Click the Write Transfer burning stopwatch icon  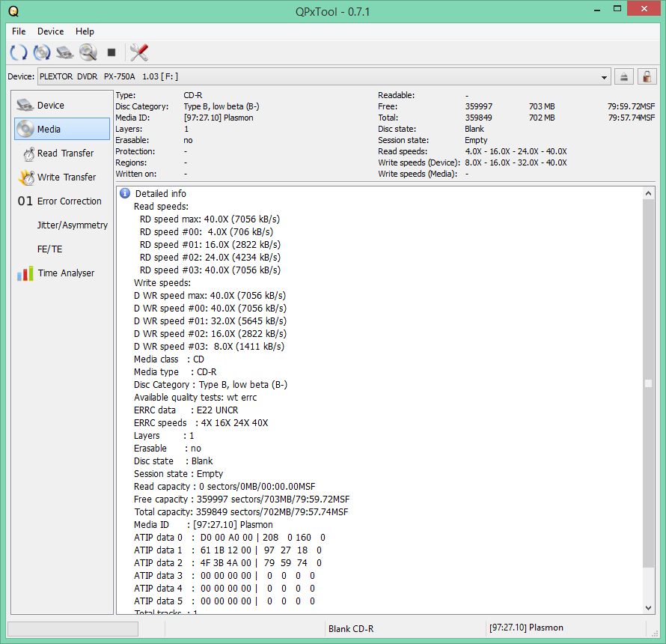[x=26, y=177]
